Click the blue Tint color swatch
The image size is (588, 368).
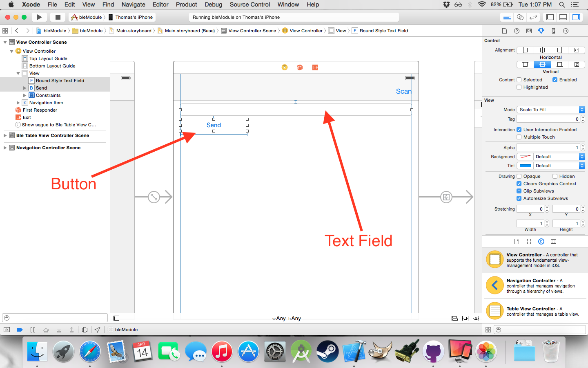pos(525,166)
